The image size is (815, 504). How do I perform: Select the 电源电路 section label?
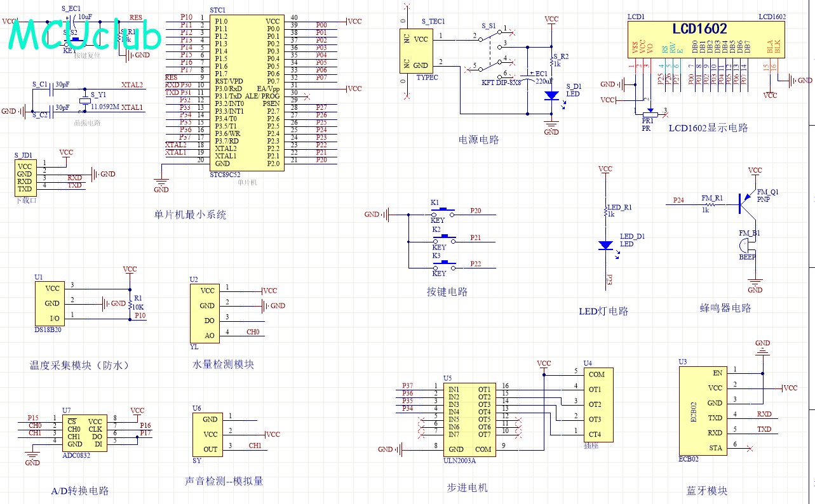click(x=478, y=140)
